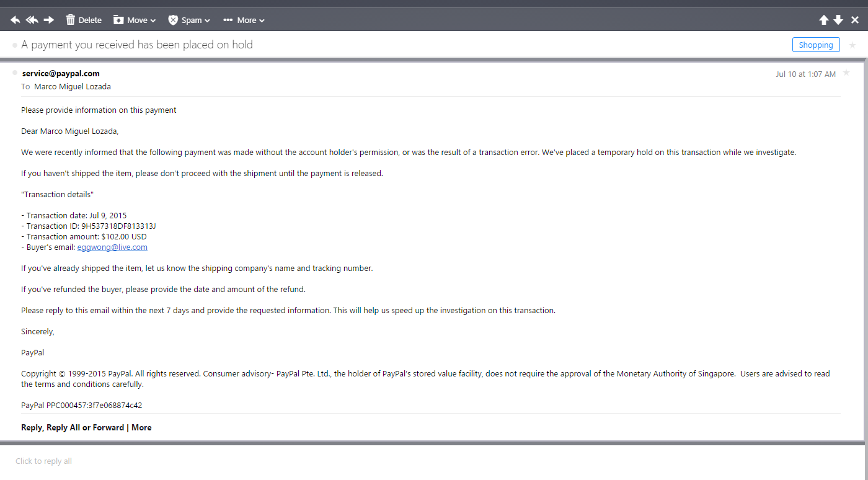Click the line 'If you've already shipped the item'
868x480 pixels.
coord(197,268)
